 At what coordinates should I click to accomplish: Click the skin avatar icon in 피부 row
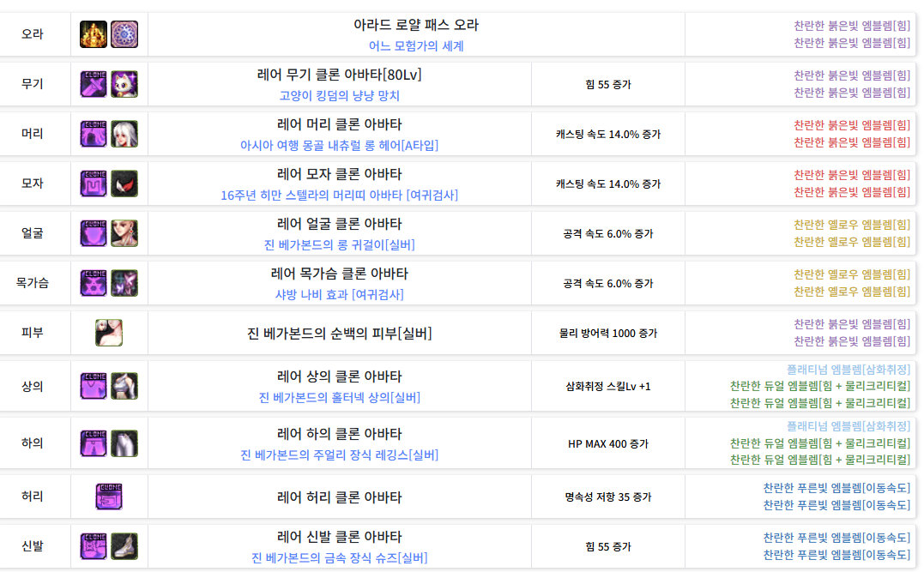tap(109, 333)
